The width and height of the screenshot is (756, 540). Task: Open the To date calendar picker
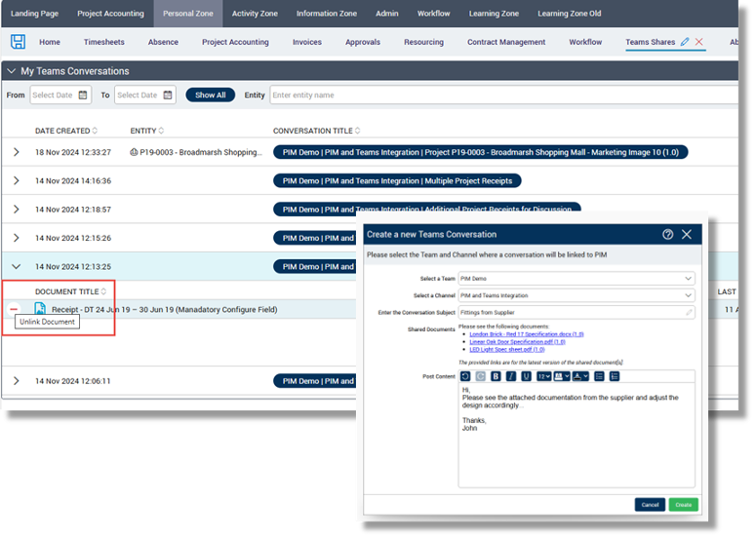(x=168, y=96)
